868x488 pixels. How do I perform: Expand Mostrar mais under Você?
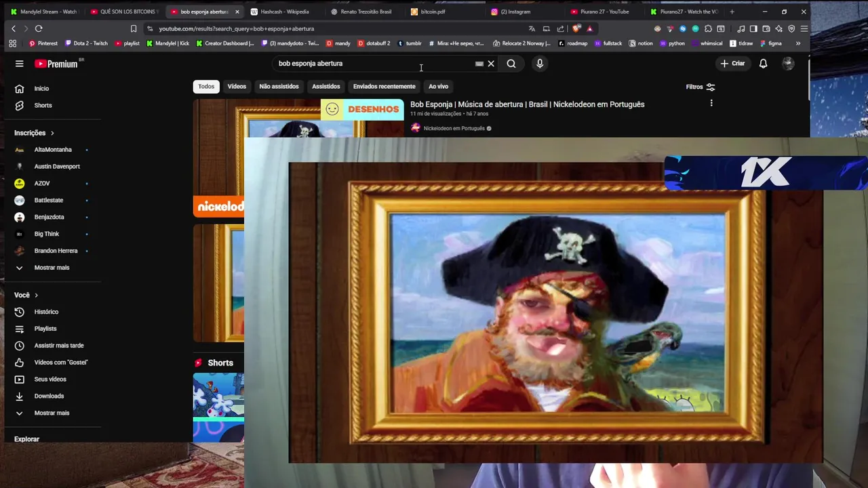(x=52, y=413)
